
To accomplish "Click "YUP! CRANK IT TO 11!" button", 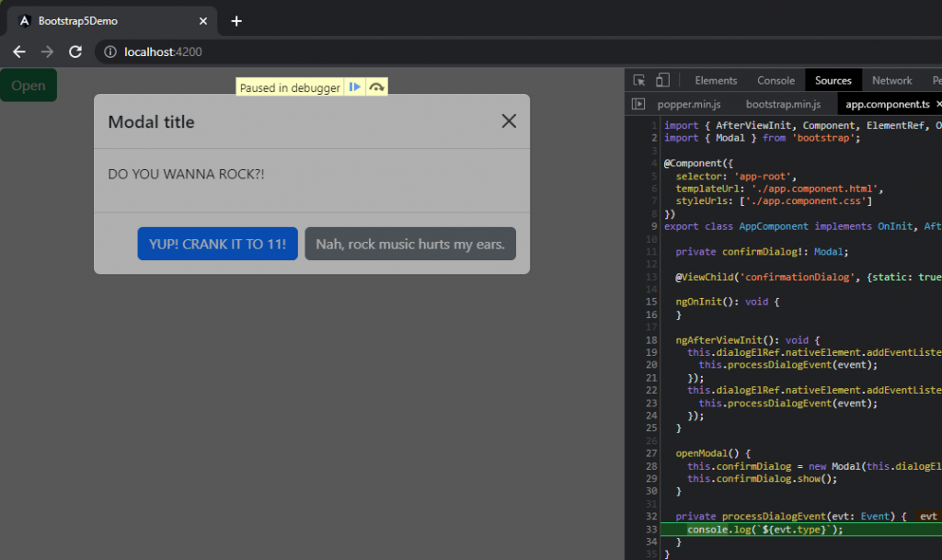I will tap(217, 244).
